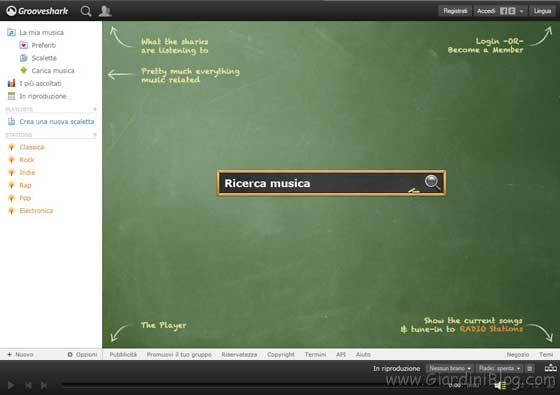Click the Indie station icon
560x395 pixels.
point(11,172)
